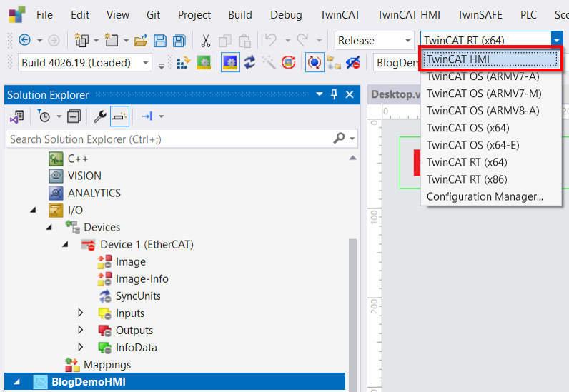Viewport: 569px width, 392px height.
Task: Collapse Device 1 (EtherCAT) node
Action: 65,244
